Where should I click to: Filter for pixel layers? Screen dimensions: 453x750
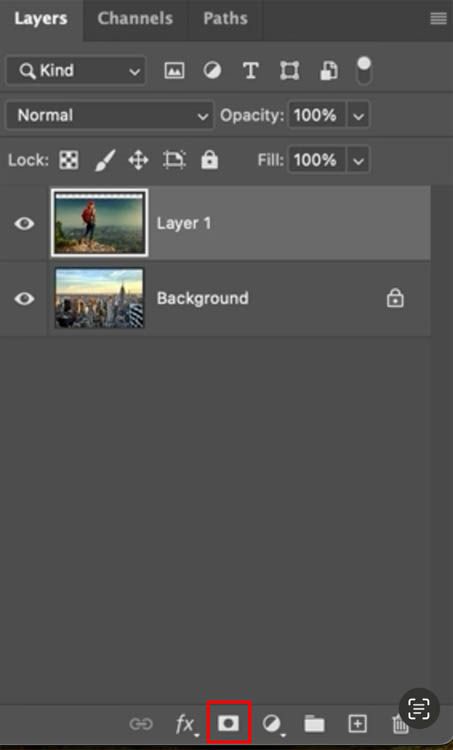pyautogui.click(x=174, y=71)
